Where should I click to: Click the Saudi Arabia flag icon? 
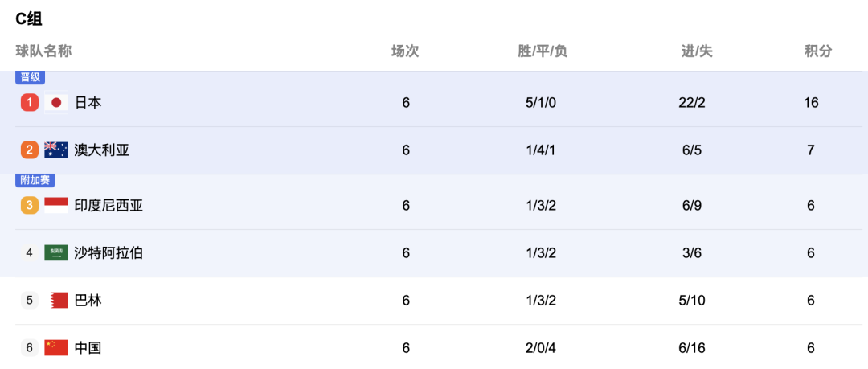pos(56,252)
